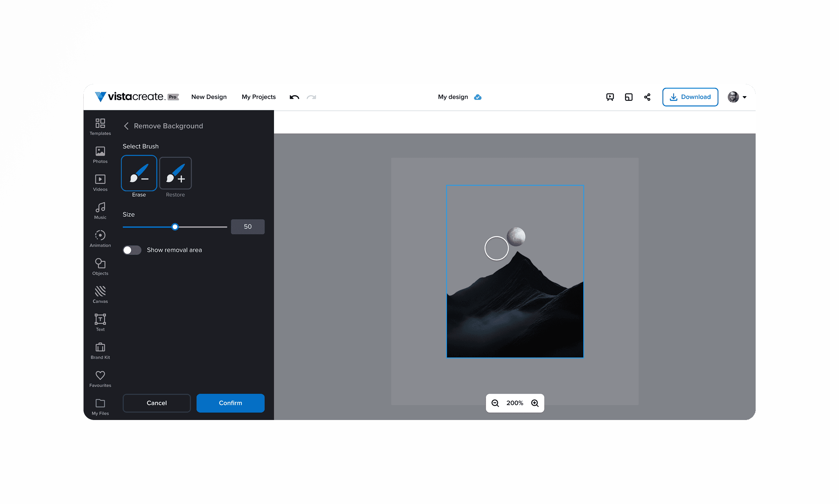This screenshot has width=839, height=504.
Task: Open New Design menu
Action: pyautogui.click(x=209, y=97)
